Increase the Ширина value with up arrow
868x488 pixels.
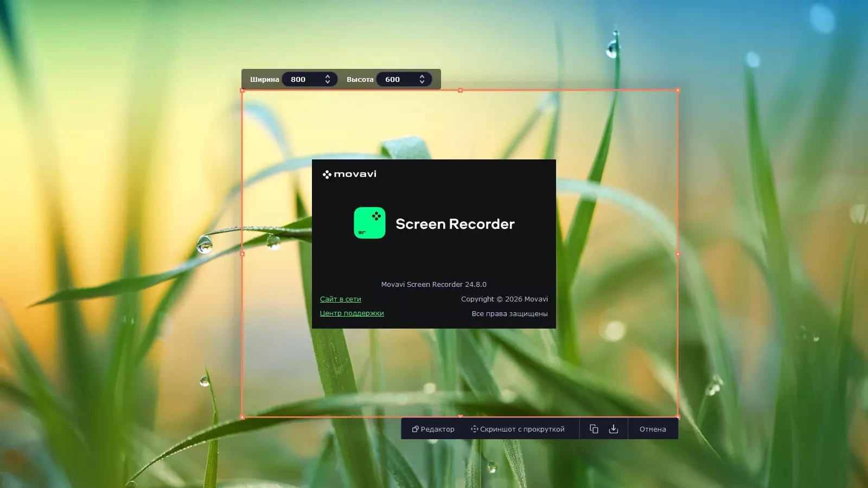(328, 76)
